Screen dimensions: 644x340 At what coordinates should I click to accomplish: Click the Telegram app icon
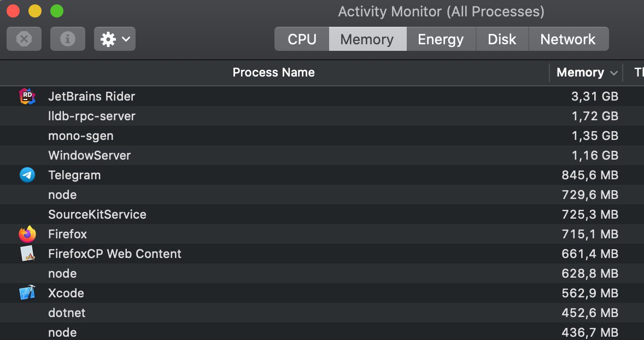[x=27, y=175]
